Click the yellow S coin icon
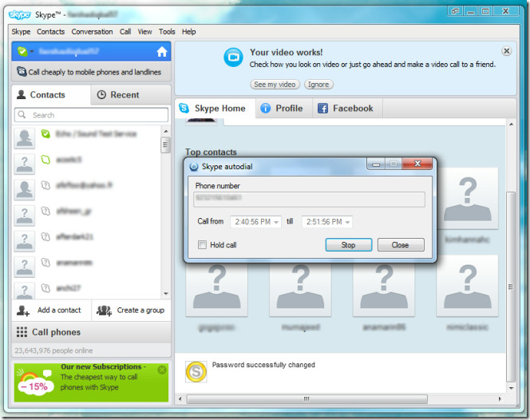The width and height of the screenshot is (530, 420). 196,372
